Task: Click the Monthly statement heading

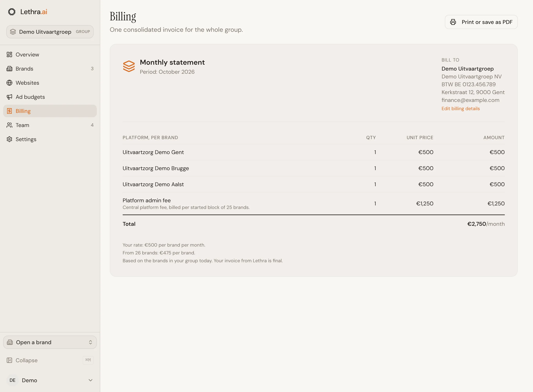Action: (x=172, y=62)
